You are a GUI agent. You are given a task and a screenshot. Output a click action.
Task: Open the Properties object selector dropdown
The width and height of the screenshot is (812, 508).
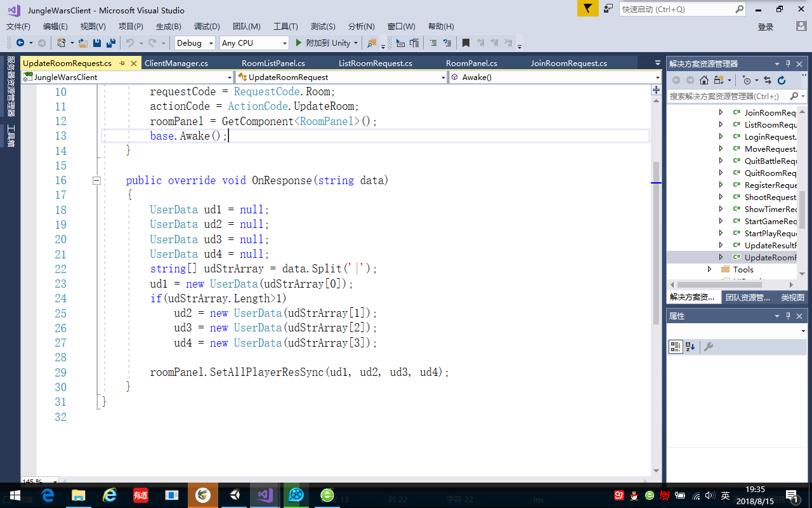804,331
